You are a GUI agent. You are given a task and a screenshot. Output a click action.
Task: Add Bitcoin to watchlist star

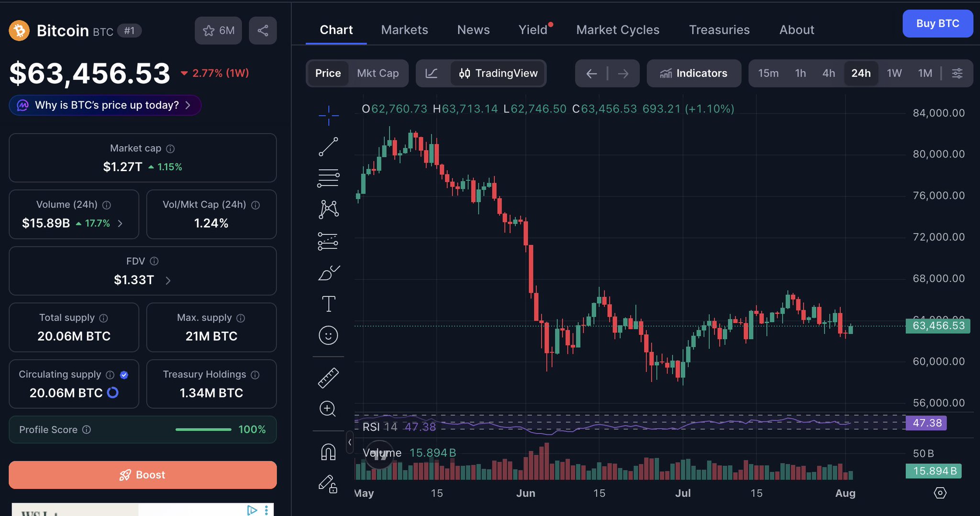(218, 31)
